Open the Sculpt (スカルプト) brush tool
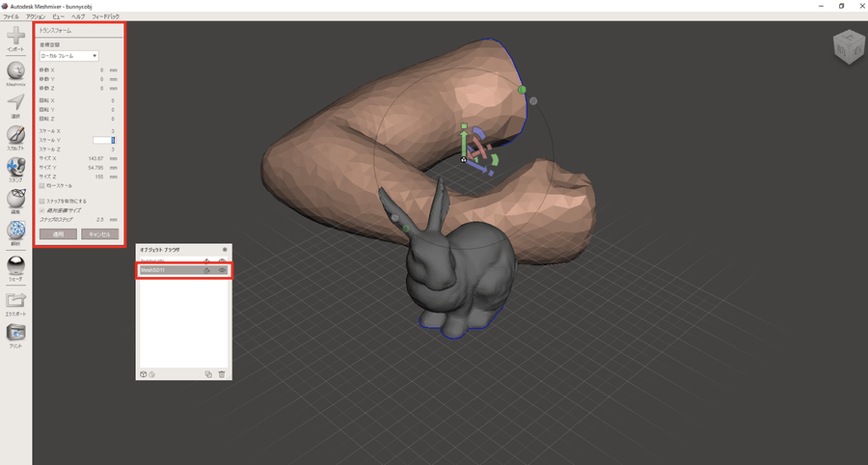Viewport: 868px width, 465px height. [x=15, y=135]
